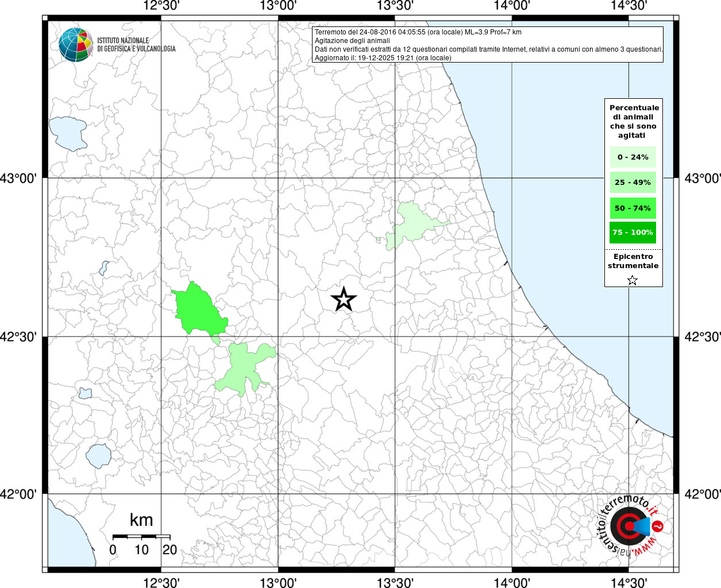Click the legend epicenter star symbol
Screen dimensions: 721x588
(633, 280)
